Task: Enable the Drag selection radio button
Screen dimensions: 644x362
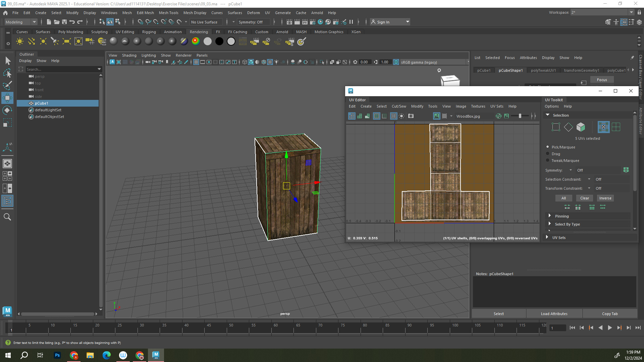Action: (548, 154)
